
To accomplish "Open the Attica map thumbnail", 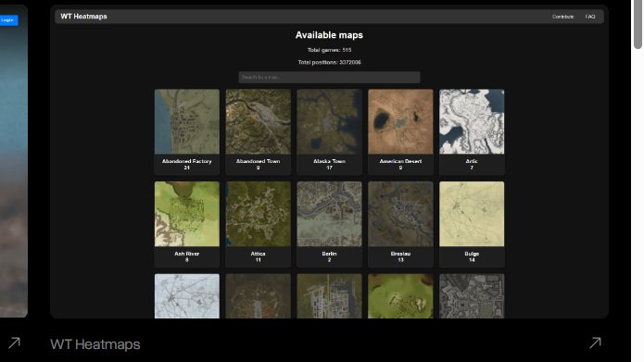I will point(258,214).
